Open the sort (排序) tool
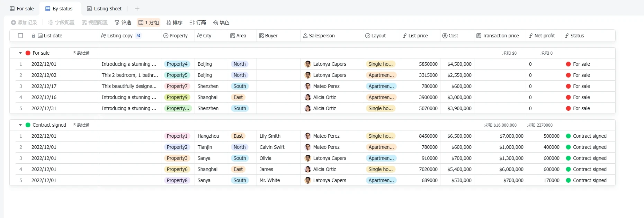This screenshot has width=644, height=218. click(174, 22)
